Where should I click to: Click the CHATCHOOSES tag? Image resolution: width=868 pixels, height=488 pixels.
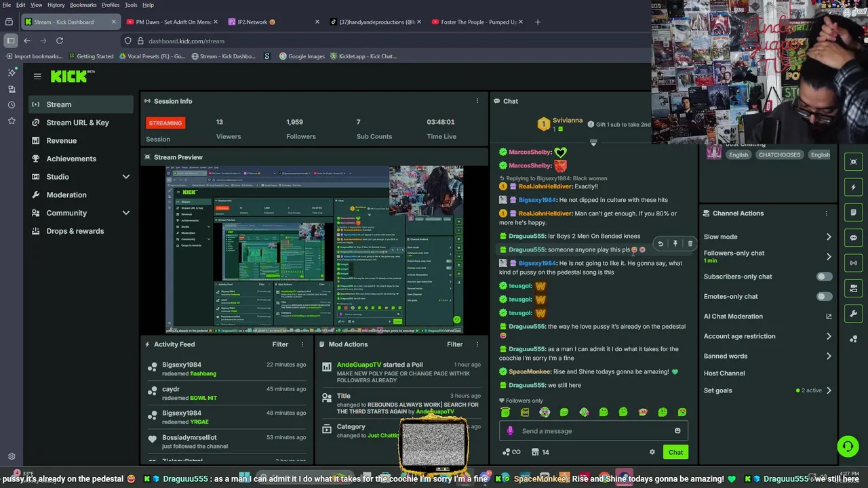[x=779, y=155]
